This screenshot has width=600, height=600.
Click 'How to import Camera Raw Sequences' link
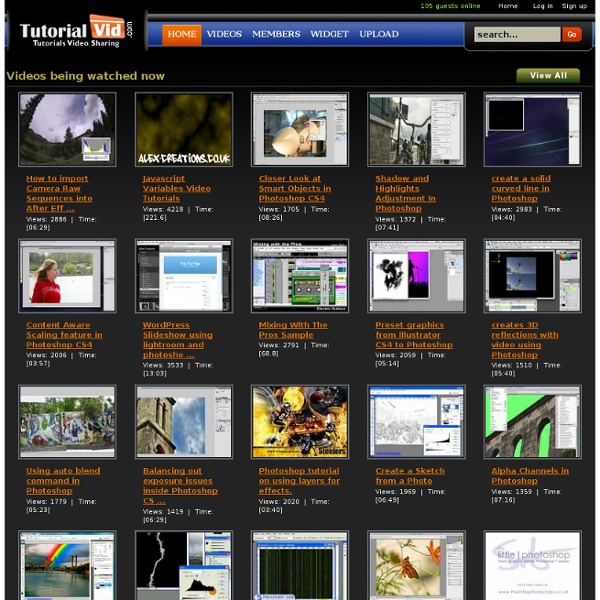pyautogui.click(x=59, y=193)
